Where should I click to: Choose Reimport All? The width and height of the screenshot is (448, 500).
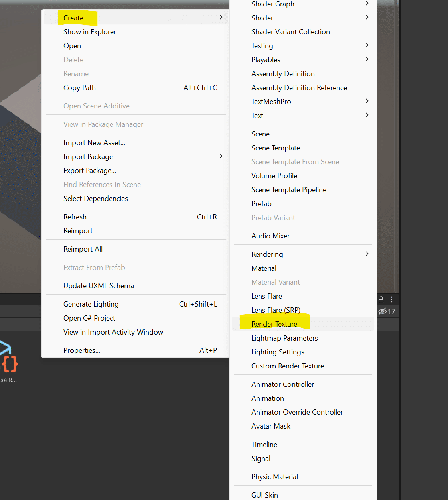136,249
